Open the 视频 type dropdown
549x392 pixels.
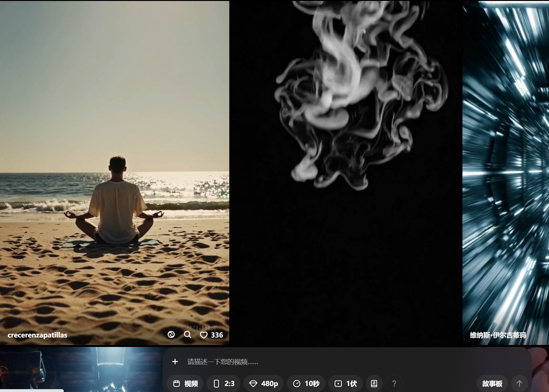[186, 384]
